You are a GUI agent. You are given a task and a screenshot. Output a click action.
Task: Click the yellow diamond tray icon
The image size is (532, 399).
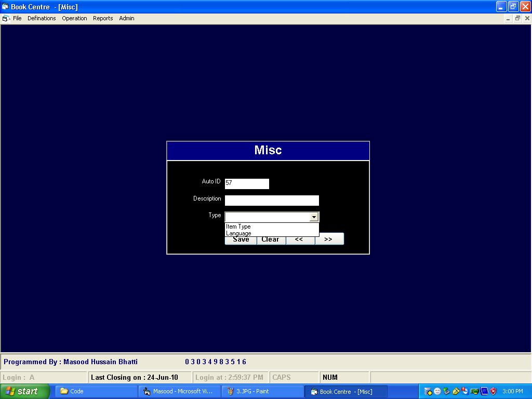[456, 391]
